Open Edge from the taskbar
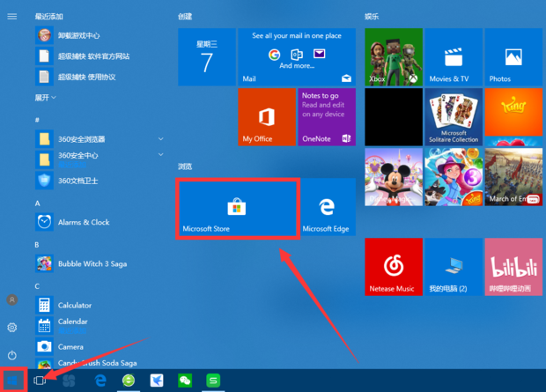The height and width of the screenshot is (392, 546). tap(100, 381)
